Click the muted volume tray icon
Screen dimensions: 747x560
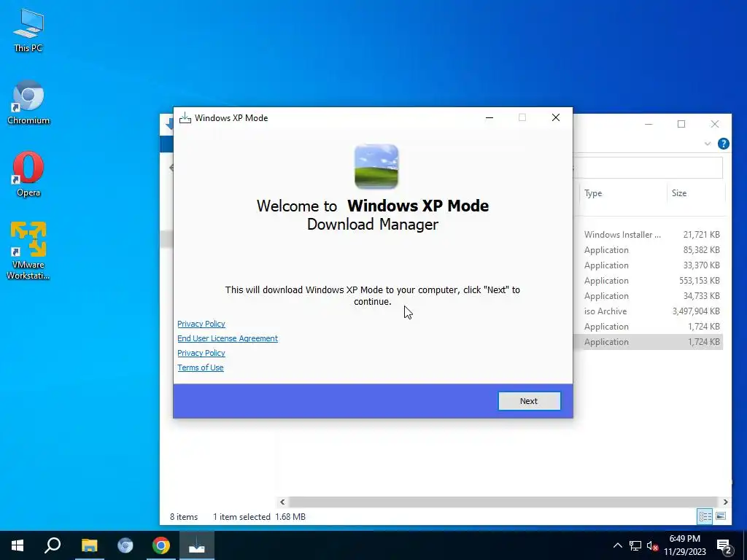(x=652, y=545)
